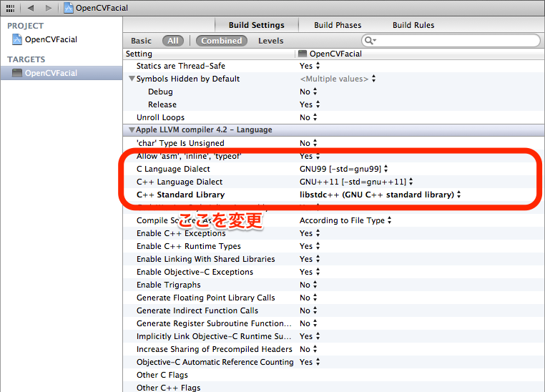Select OpenCVFacial target icon under TARGETS
545x392 pixels.
click(17, 73)
